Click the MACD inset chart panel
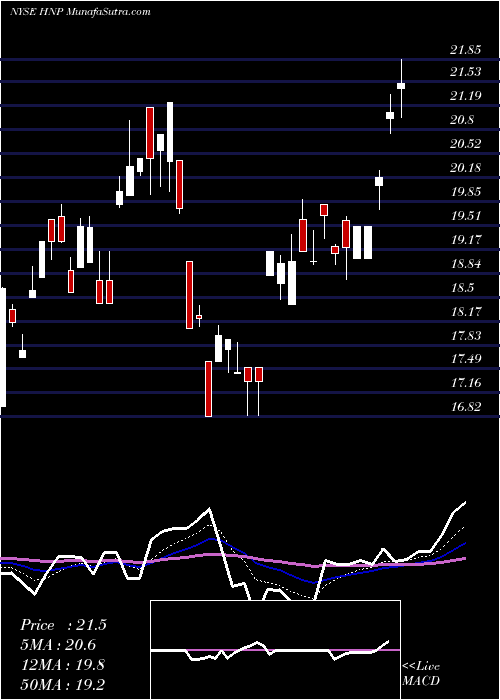This screenshot has width=500, height=700. 275,650
